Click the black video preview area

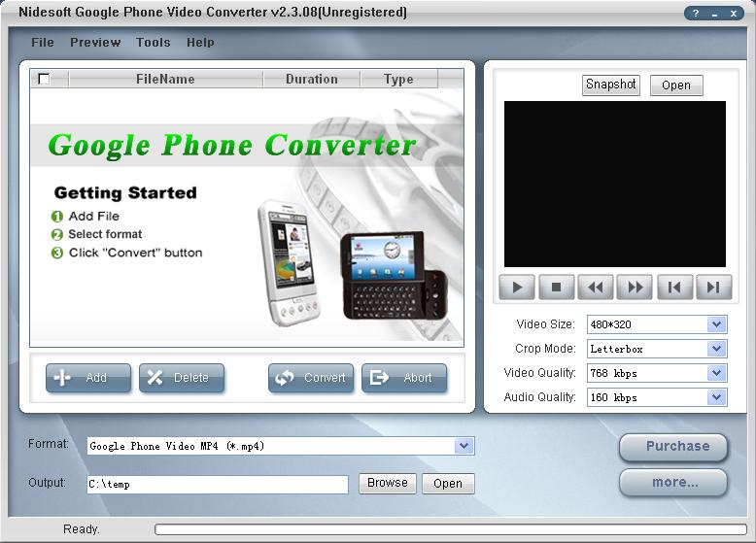click(x=615, y=184)
